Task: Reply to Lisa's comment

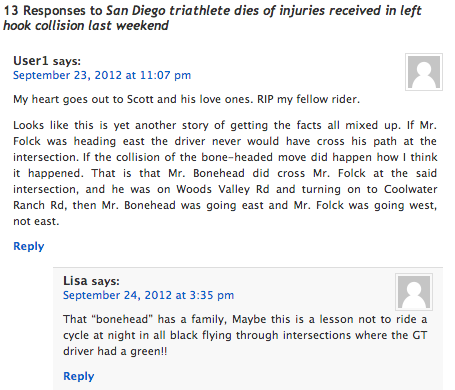Action: pyautogui.click(x=79, y=376)
